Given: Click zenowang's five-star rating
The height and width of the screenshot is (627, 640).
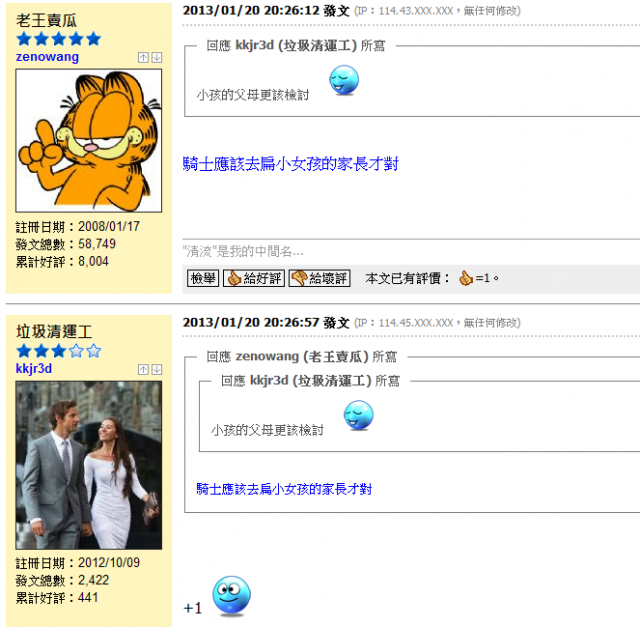Looking at the screenshot, I should tap(58, 39).
